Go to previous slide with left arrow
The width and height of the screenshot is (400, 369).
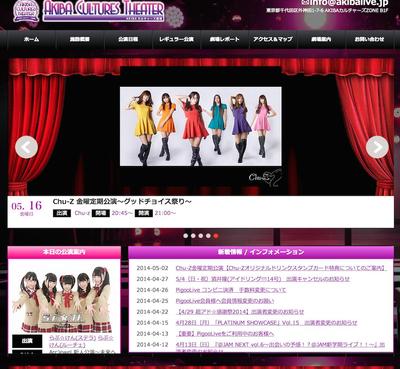click(26, 147)
